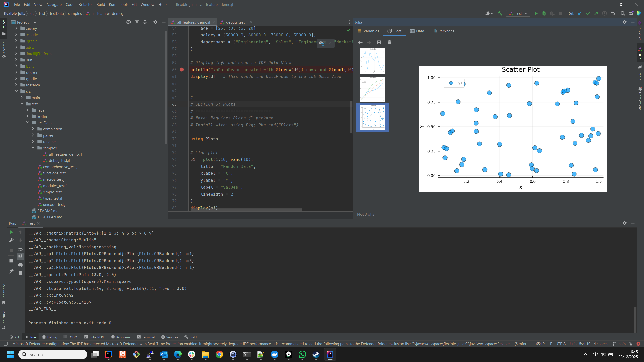Toggle scroll to end in Run console
644x362 pixels.
(x=20, y=257)
